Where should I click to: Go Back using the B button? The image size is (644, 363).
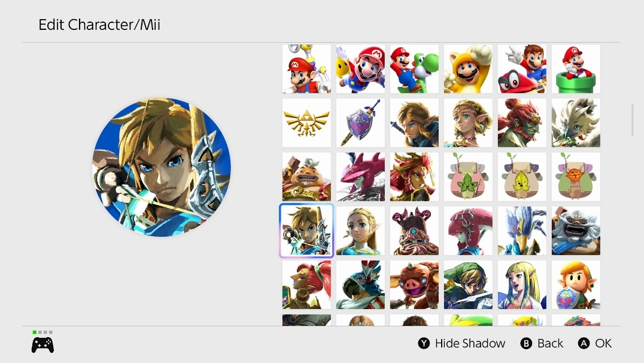tap(542, 343)
